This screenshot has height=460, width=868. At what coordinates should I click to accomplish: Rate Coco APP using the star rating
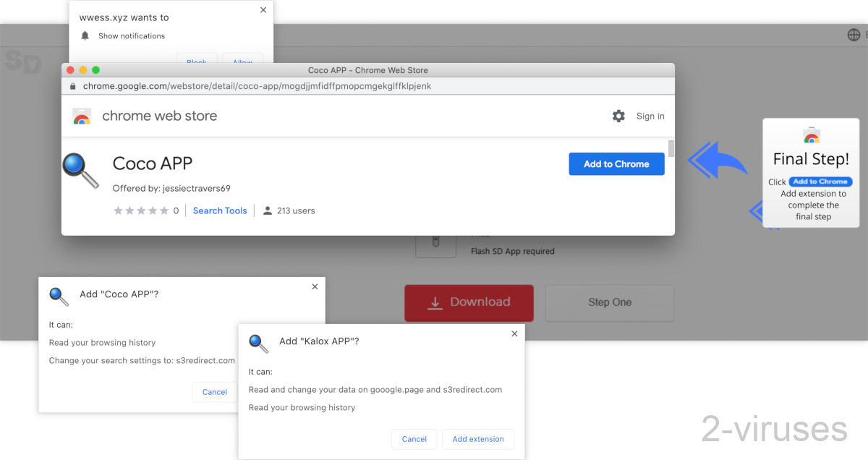point(140,210)
